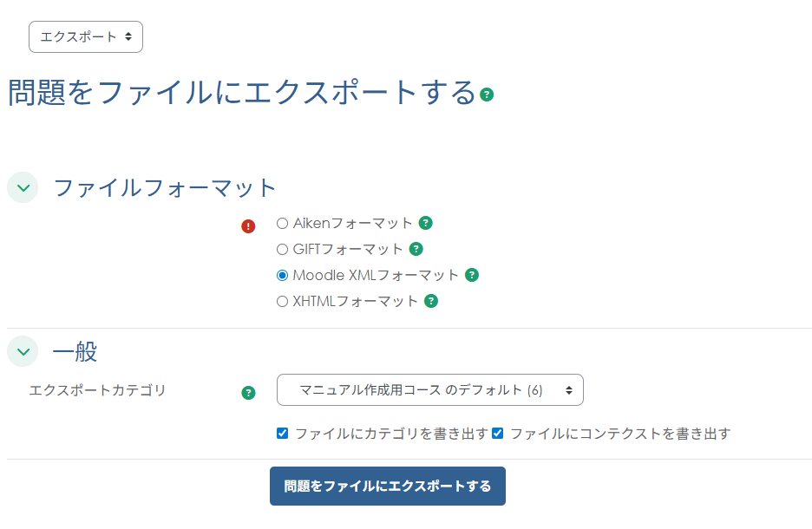The height and width of the screenshot is (529, 812).
Task: Select the XHTMLフォーマット format
Action: (x=281, y=301)
